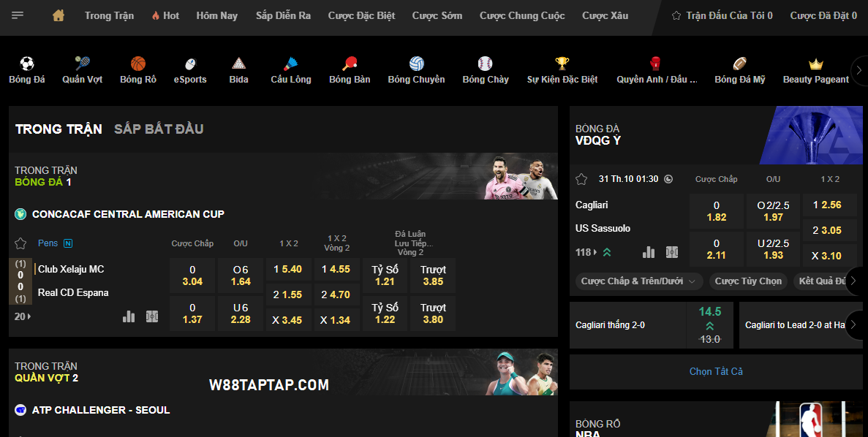This screenshot has height=437, width=868.
Task: Select the Cầu Lông shuttlecock icon
Action: [x=290, y=64]
